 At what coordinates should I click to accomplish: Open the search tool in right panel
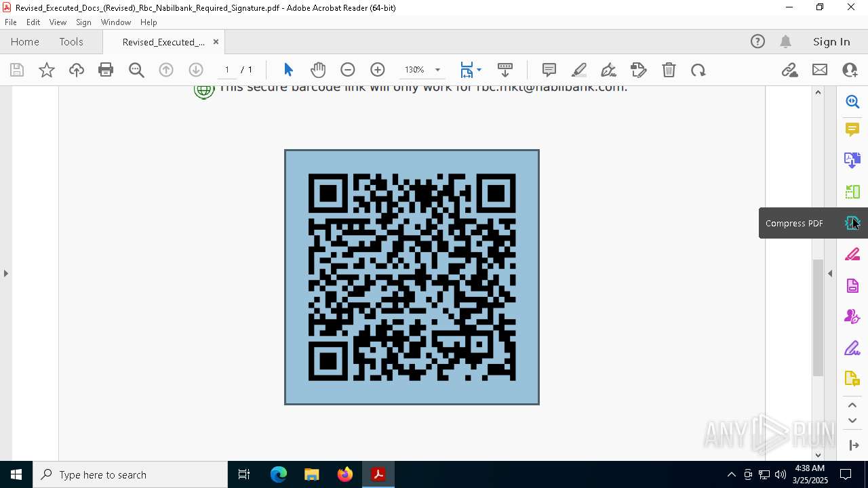tap(852, 102)
